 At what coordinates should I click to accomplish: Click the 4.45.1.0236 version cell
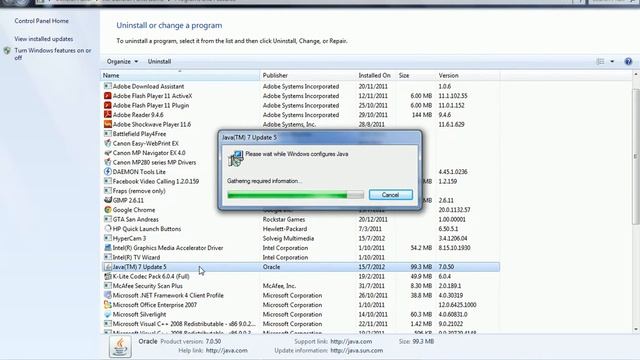(453, 171)
